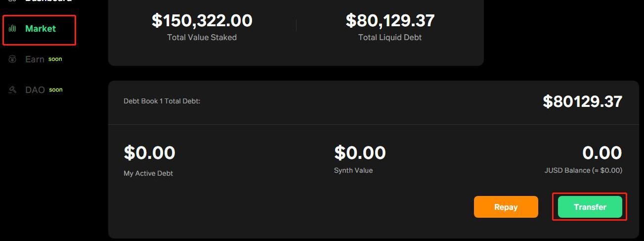Click the DAO gavel icon
The image size is (644, 241).
(x=13, y=90)
